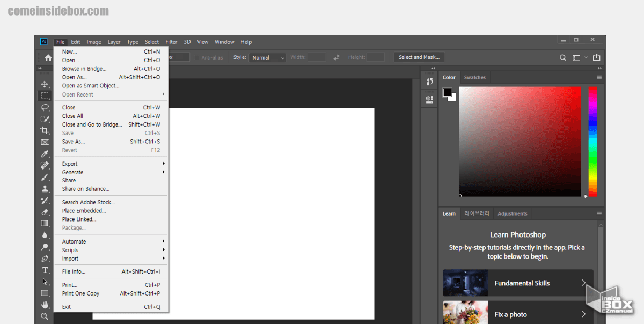Open the Learn panel options menu
644x324 pixels.
click(x=599, y=213)
